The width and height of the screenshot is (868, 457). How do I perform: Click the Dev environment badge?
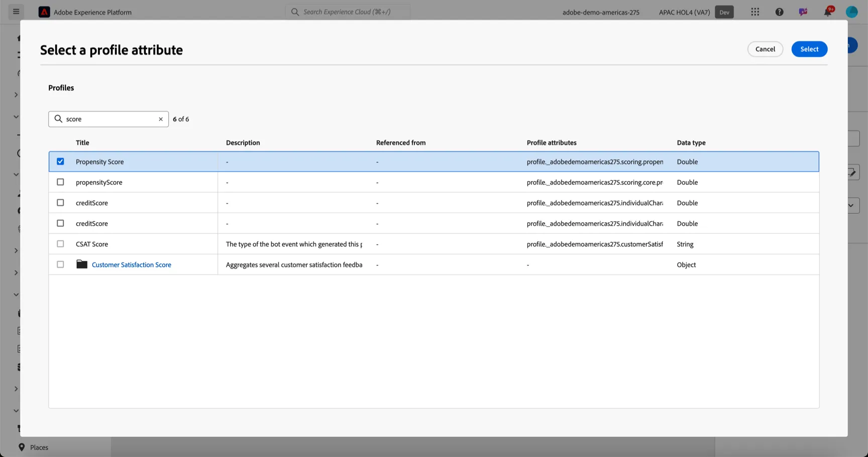(724, 12)
